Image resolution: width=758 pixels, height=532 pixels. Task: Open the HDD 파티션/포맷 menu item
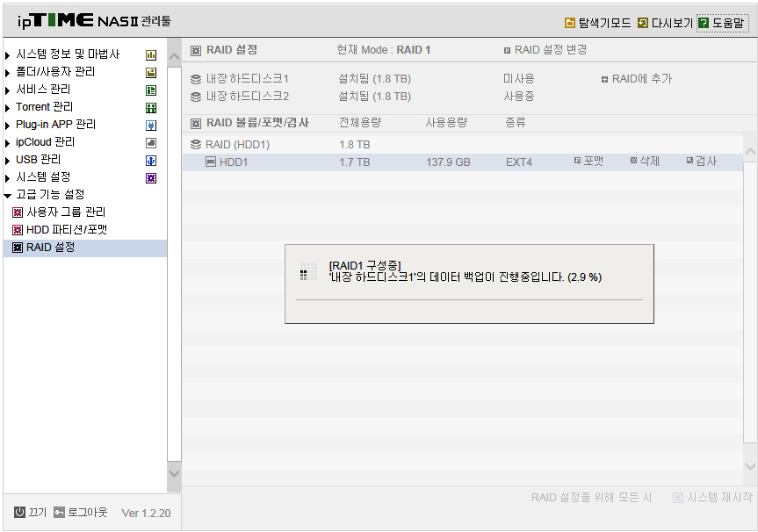(x=67, y=229)
